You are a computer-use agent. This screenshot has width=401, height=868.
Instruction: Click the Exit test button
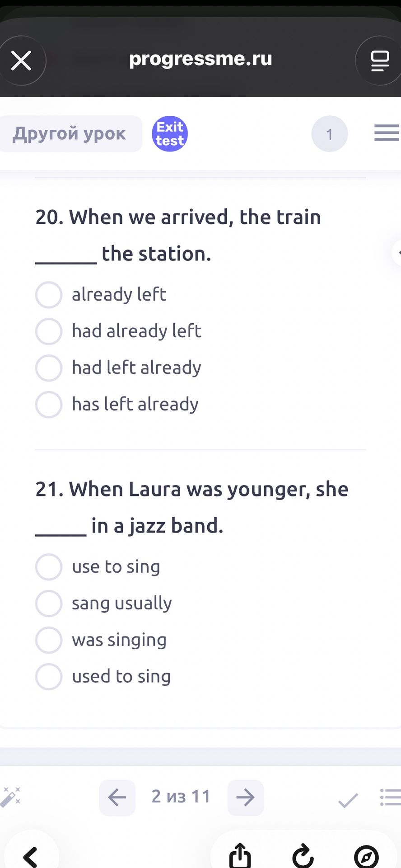coord(170,134)
